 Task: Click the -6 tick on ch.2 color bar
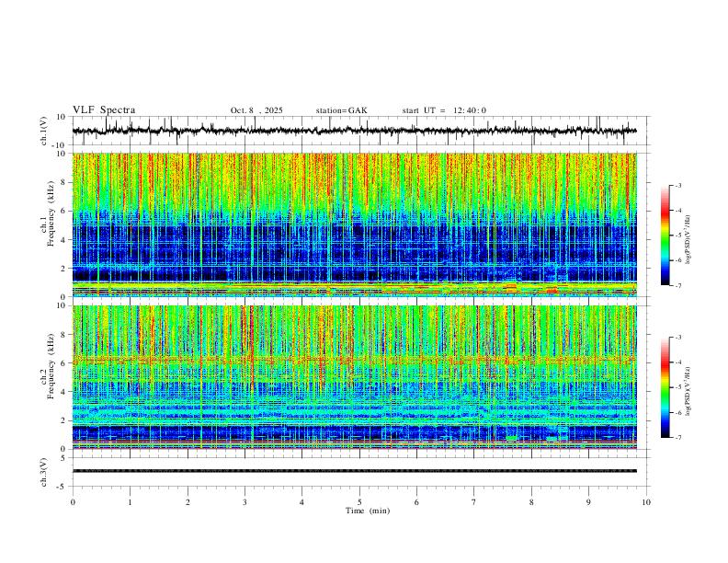point(677,412)
